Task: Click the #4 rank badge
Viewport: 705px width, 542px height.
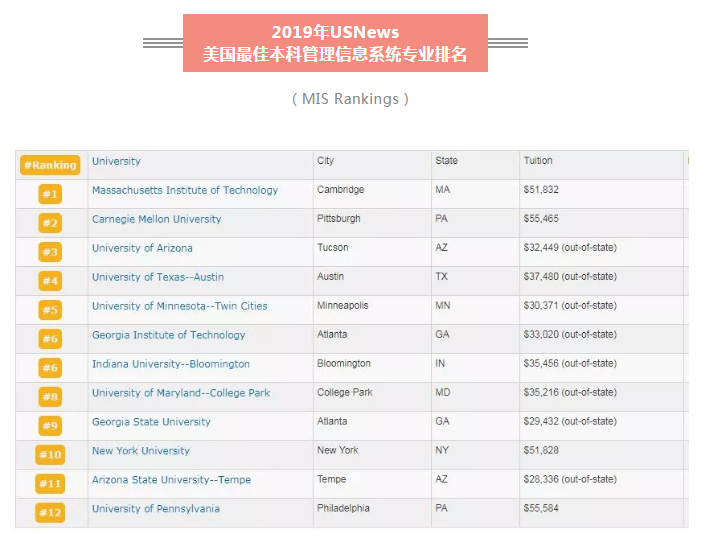Action: (x=50, y=281)
